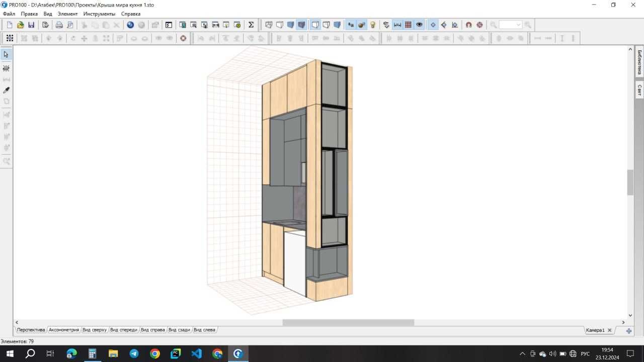The height and width of the screenshot is (362, 644).
Task: Click the light bulb lighting icon
Action: click(373, 25)
